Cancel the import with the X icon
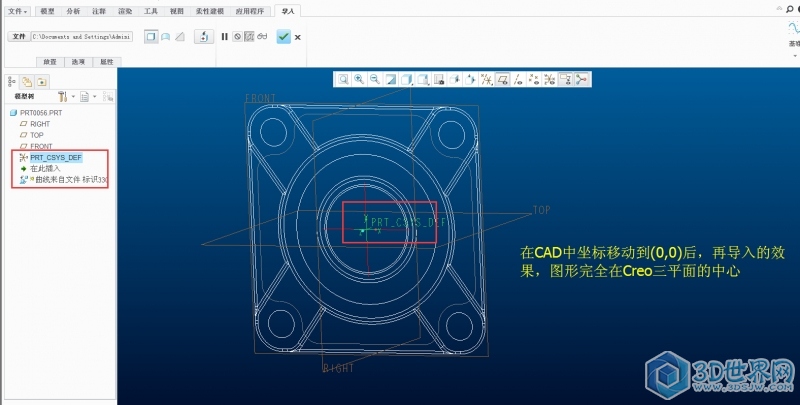 pyautogui.click(x=298, y=37)
